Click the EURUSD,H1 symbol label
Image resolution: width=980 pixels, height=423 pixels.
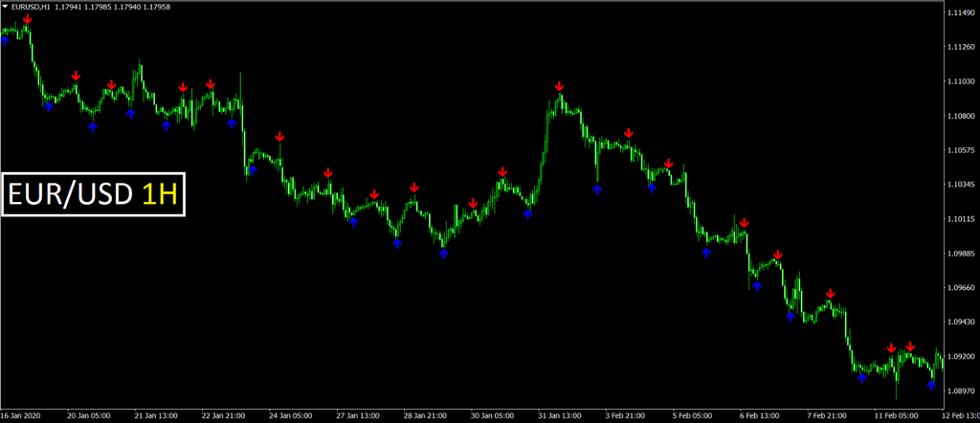[x=30, y=7]
